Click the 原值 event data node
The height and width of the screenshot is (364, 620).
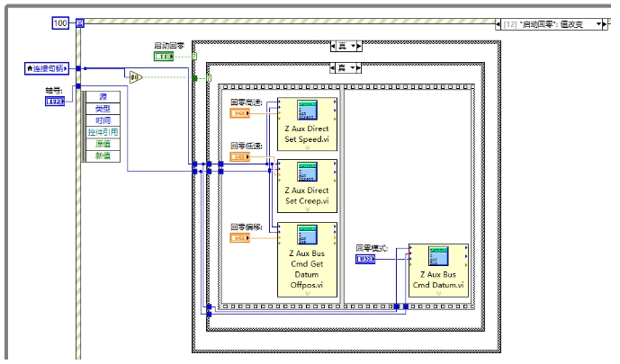point(103,144)
